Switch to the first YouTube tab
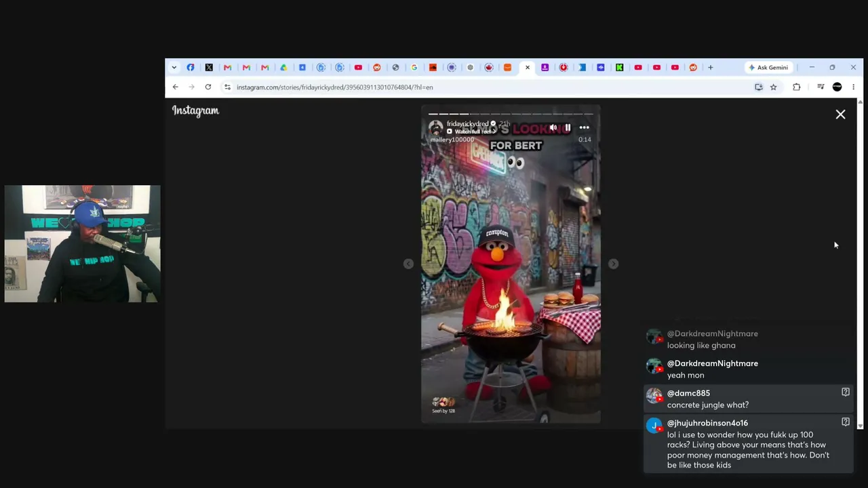The image size is (868, 488). click(x=358, y=67)
